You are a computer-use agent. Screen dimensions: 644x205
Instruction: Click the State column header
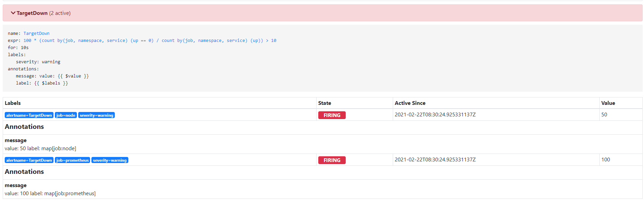click(324, 103)
